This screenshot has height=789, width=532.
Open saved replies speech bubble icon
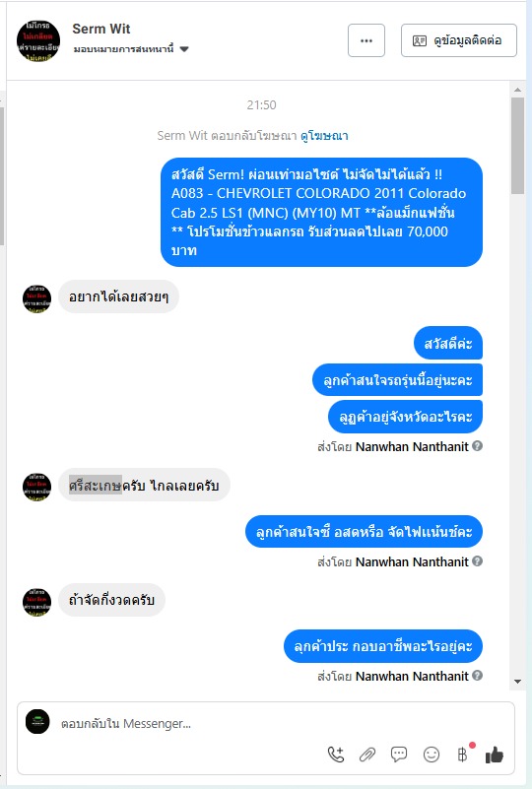click(399, 754)
